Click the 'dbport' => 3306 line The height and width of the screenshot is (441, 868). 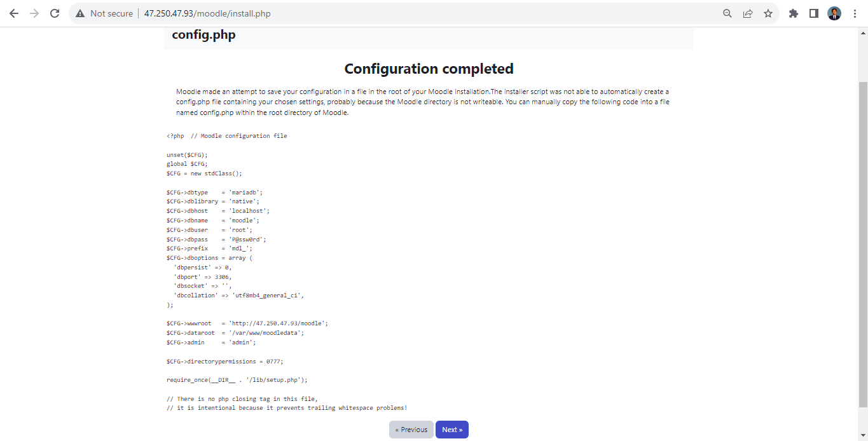click(203, 277)
